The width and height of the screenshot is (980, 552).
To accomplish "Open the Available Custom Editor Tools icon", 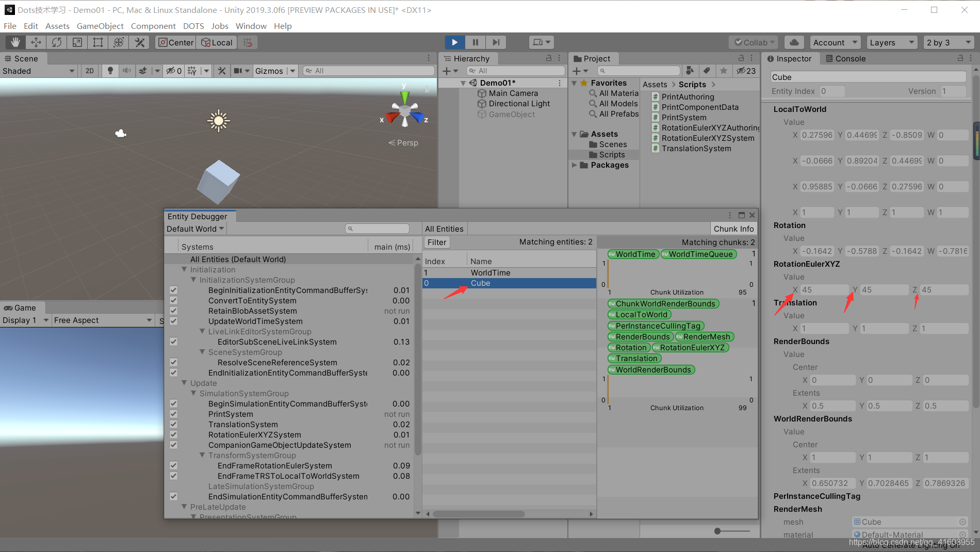I will click(139, 42).
